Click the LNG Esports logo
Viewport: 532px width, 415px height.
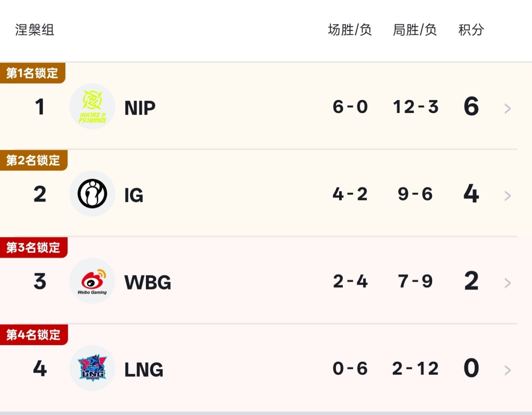coord(92,368)
